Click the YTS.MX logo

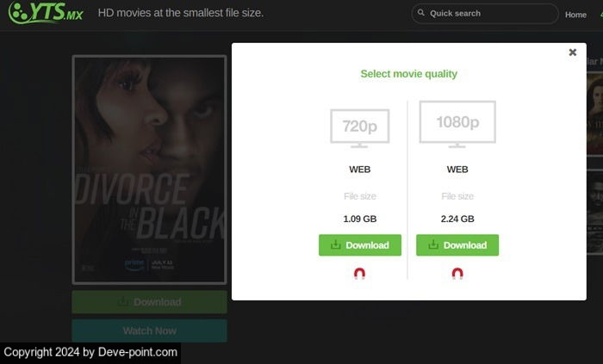pos(46,12)
